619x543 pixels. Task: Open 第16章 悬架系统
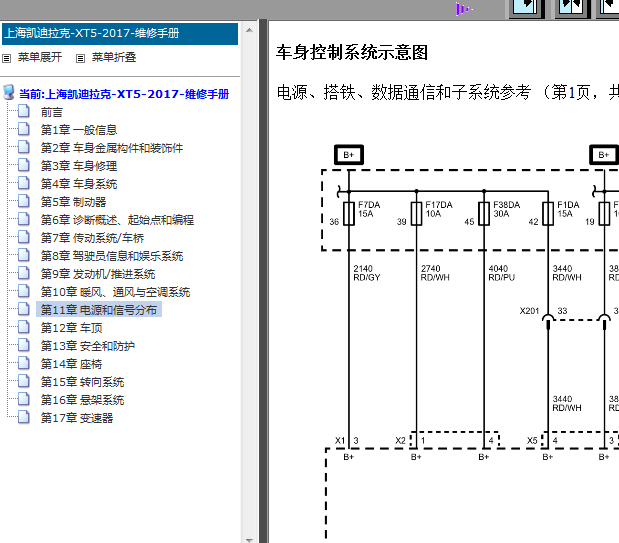pos(83,400)
